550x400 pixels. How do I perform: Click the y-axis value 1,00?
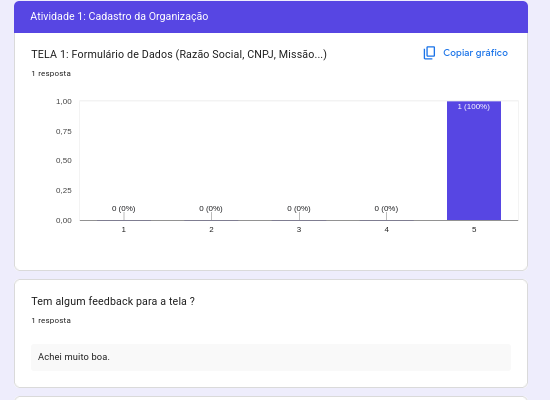pos(63,101)
